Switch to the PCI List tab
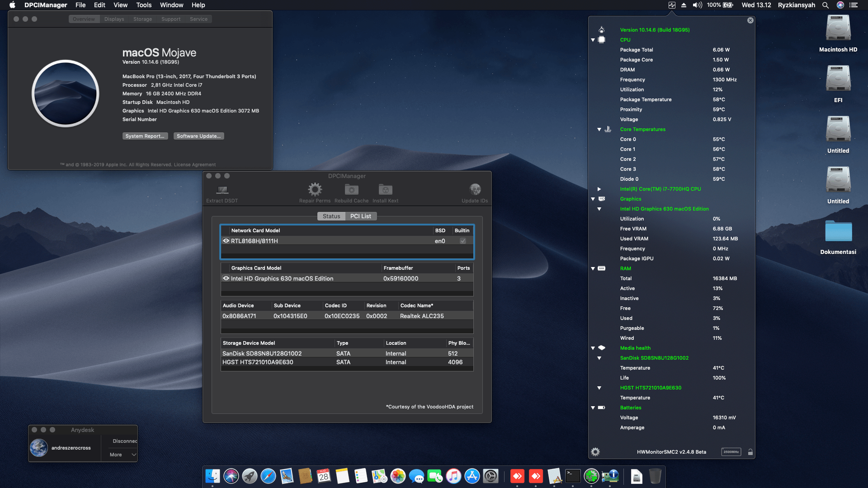Image resolution: width=868 pixels, height=488 pixels. (x=360, y=216)
